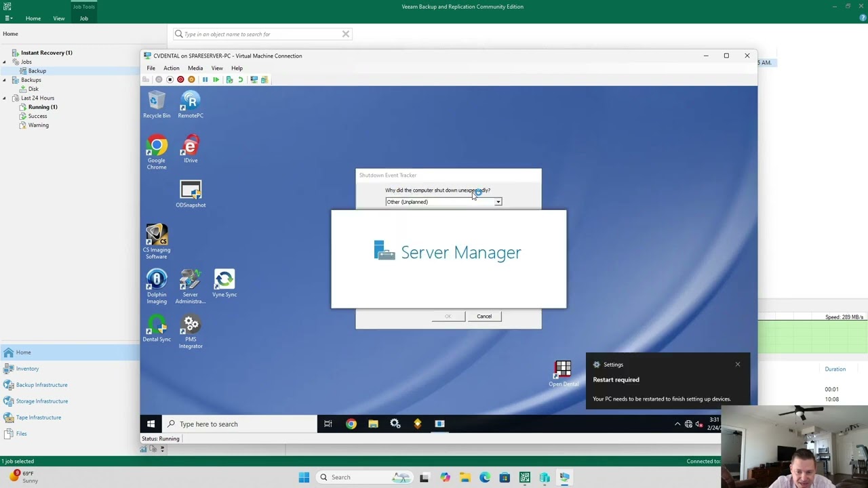This screenshot has height=488, width=868.
Task: Click Task View icon in guest taskbar
Action: [x=328, y=424]
